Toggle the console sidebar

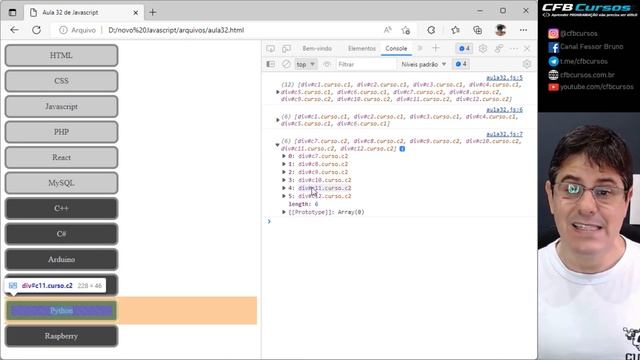pos(270,64)
